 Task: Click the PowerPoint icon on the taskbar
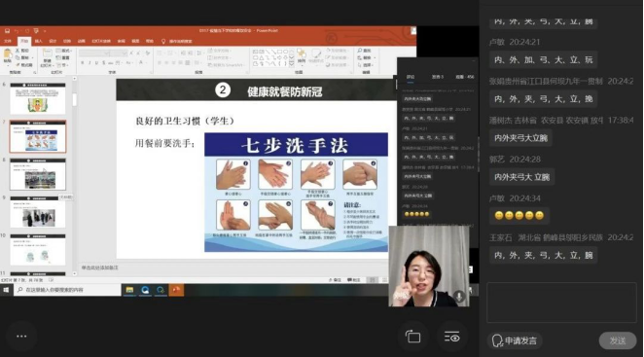tap(176, 290)
